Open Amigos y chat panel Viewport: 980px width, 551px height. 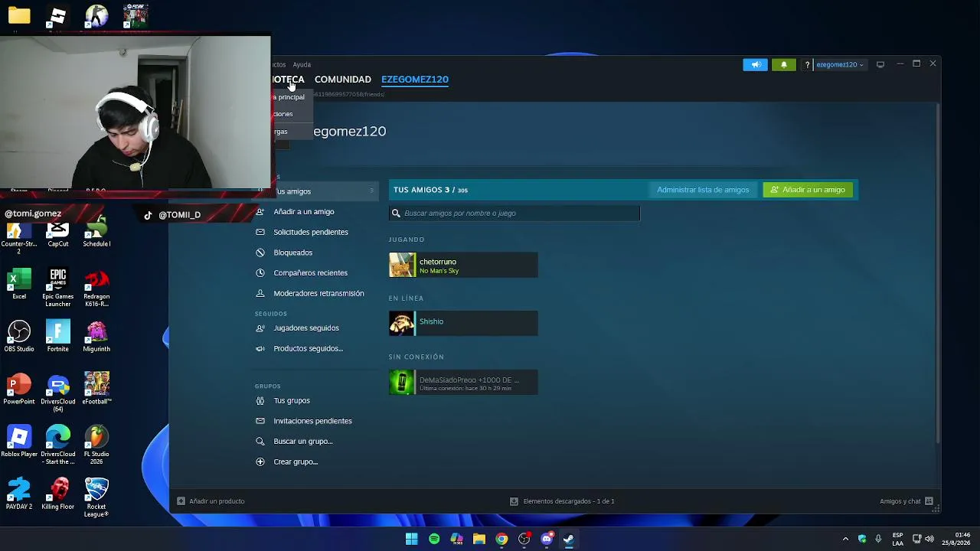tap(906, 501)
